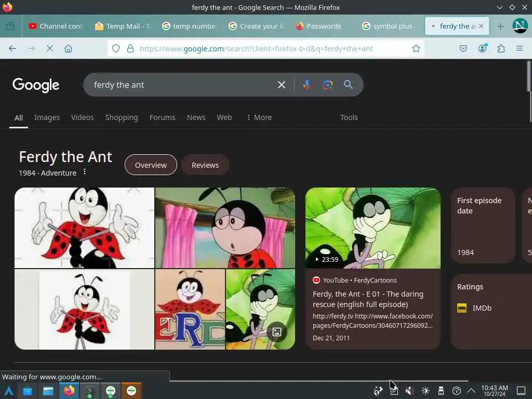Switch to symbol plus tab

(x=389, y=26)
